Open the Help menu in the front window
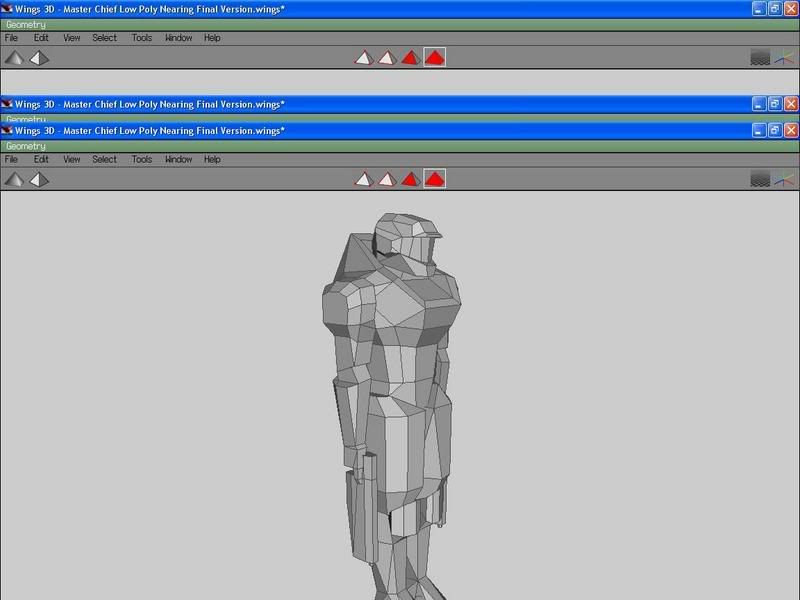Viewport: 800px width, 600px height. click(x=212, y=159)
